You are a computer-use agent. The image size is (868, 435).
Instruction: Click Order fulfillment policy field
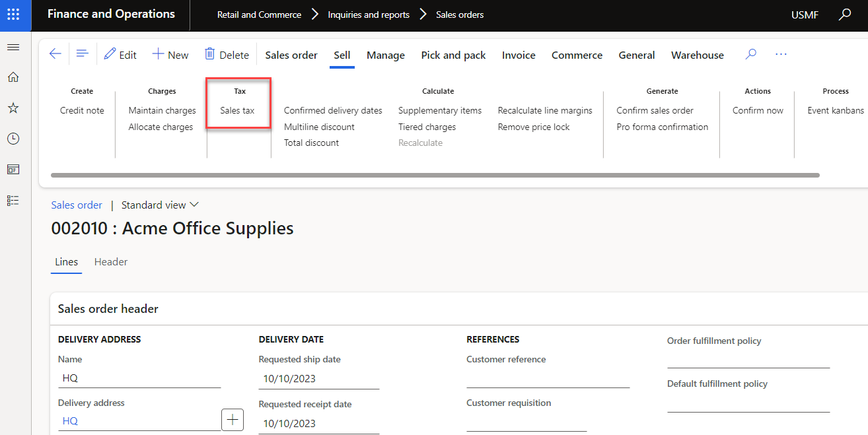click(748, 358)
